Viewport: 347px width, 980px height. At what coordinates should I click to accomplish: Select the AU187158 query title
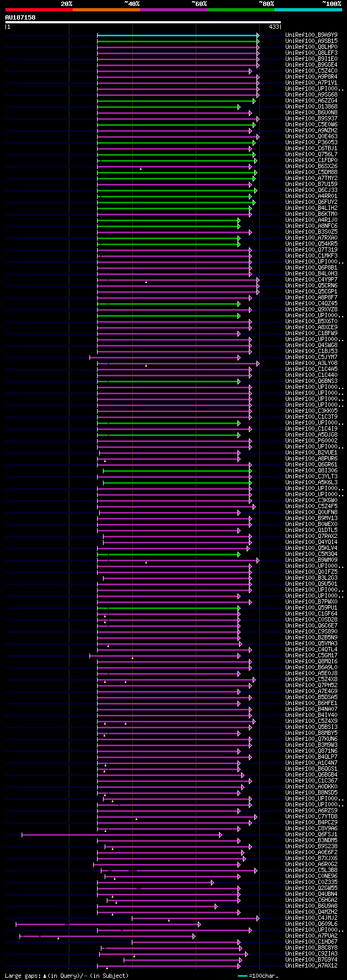coord(21,17)
